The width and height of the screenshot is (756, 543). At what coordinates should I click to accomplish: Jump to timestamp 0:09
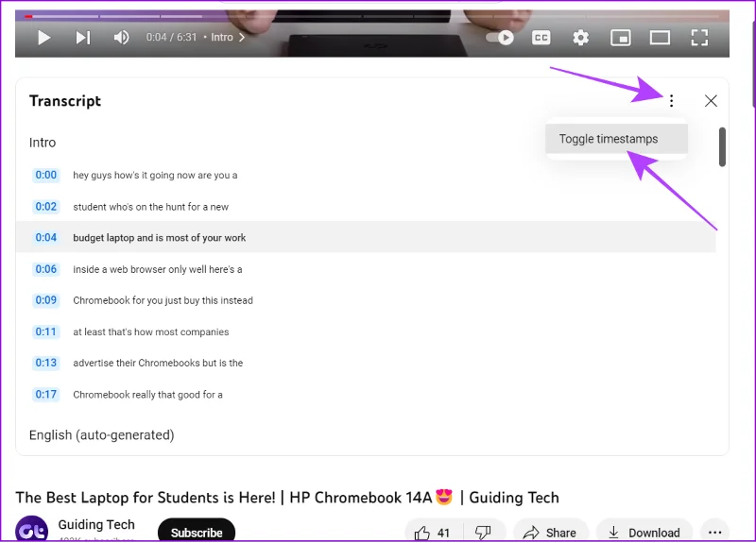pyautogui.click(x=45, y=300)
